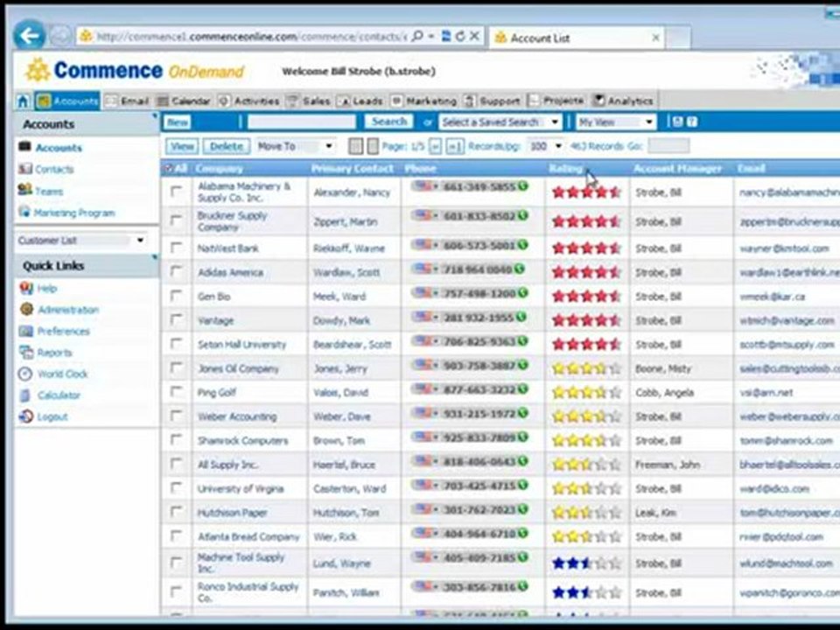Select the Vantage row checkbox

click(176, 319)
